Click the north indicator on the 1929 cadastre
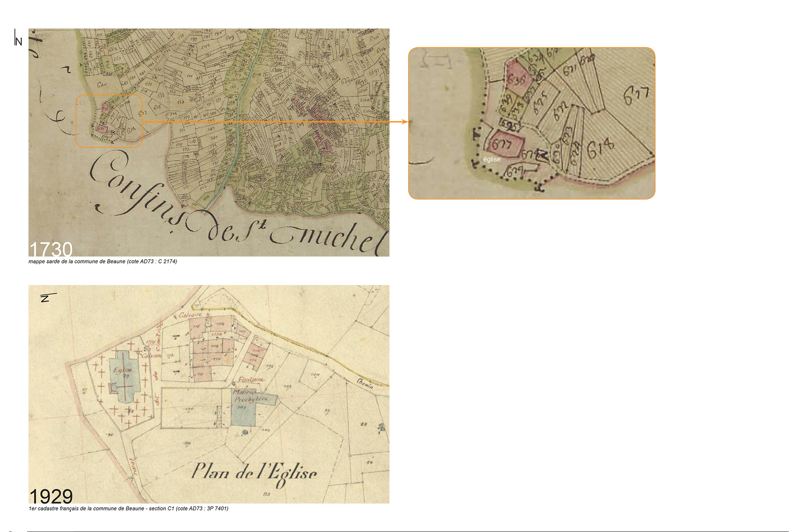This screenshot has width=798, height=532. (x=47, y=297)
